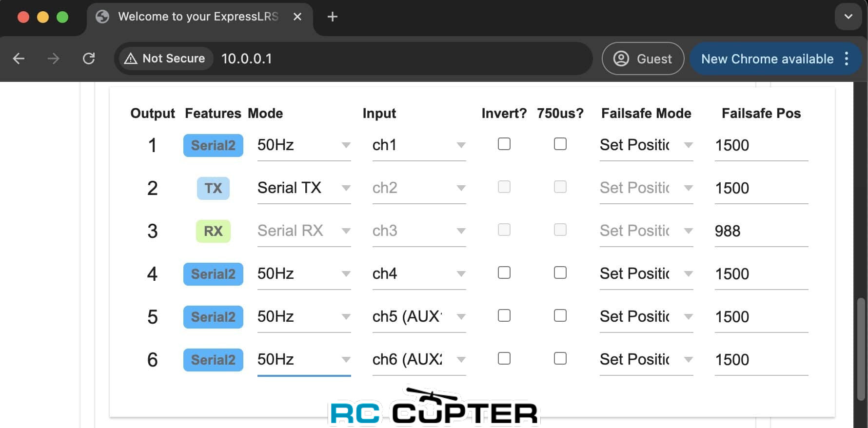Click the Serial2 badge on output 5
This screenshot has height=428, width=868.
[213, 317]
